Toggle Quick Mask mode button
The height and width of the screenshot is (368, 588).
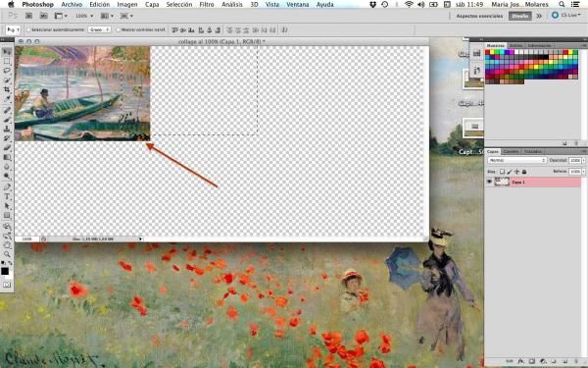tap(7, 285)
